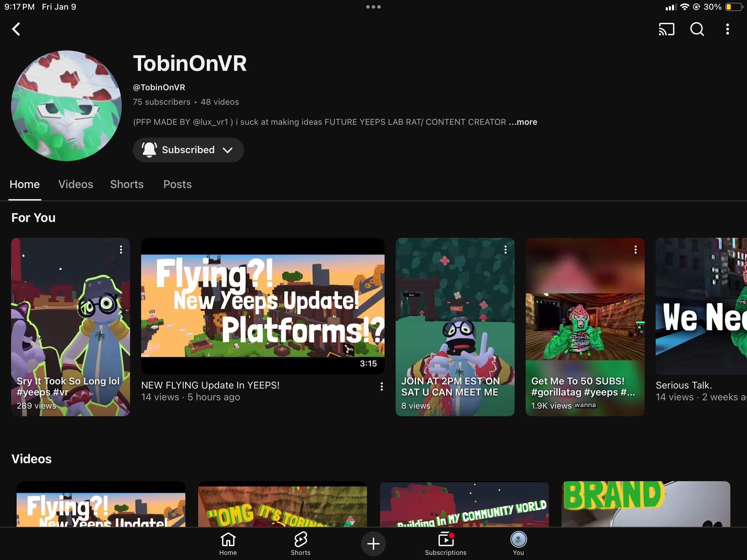Play 'Sry It Took So Long lol' short

pyautogui.click(x=71, y=327)
